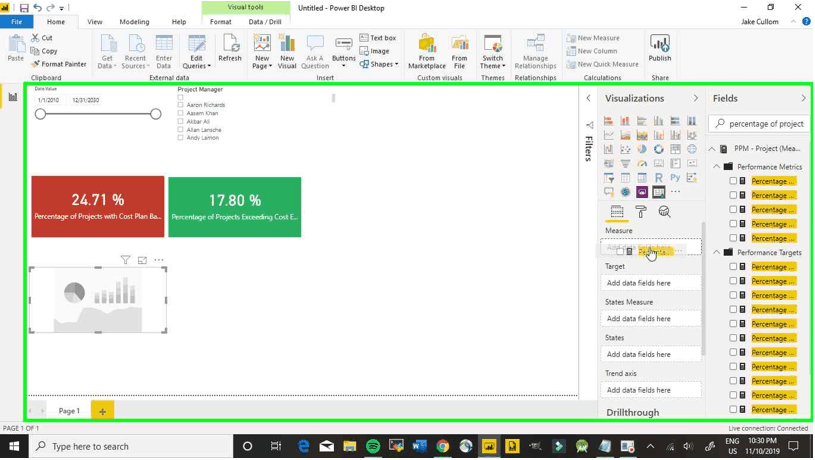Open focus mode for selected visual
Screen dimensions: 815x460
click(x=142, y=260)
